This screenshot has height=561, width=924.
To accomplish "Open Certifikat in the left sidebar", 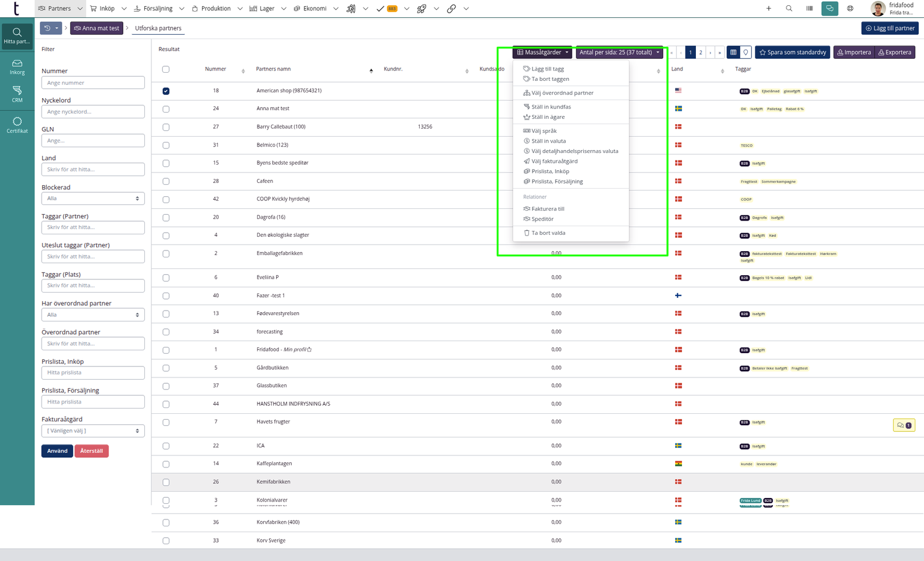I will coord(17,125).
